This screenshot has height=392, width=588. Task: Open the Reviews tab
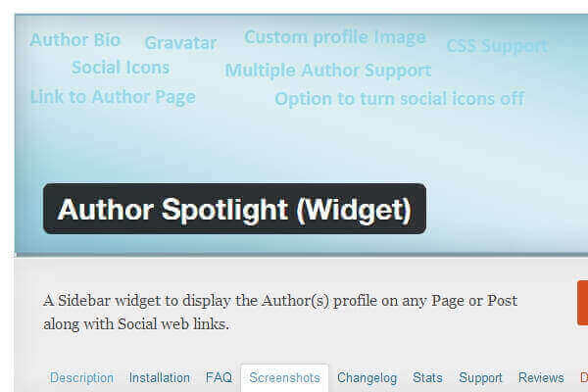tap(541, 377)
